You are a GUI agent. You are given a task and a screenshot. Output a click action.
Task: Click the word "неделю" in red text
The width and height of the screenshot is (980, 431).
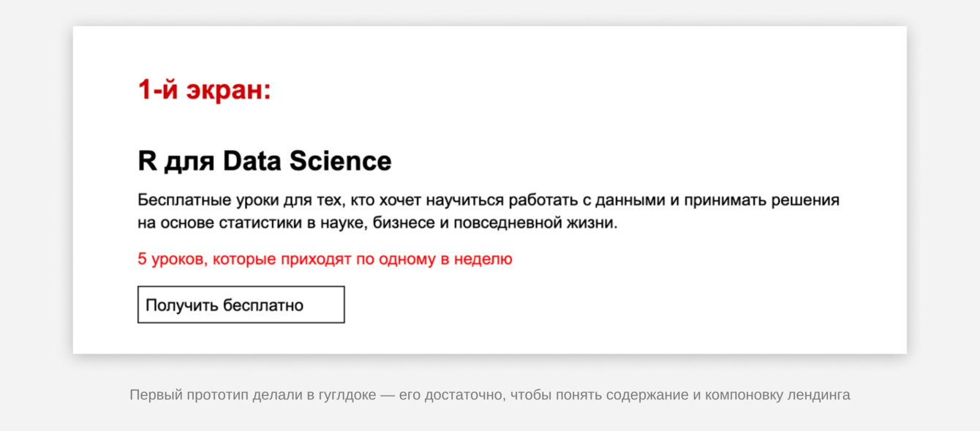(x=483, y=259)
